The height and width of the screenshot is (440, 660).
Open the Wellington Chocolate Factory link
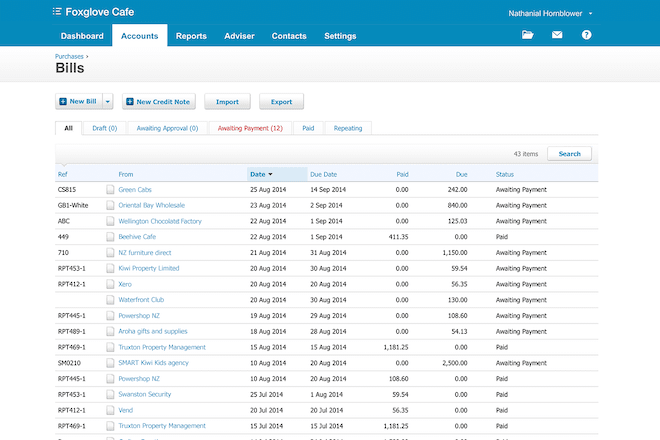coord(160,221)
